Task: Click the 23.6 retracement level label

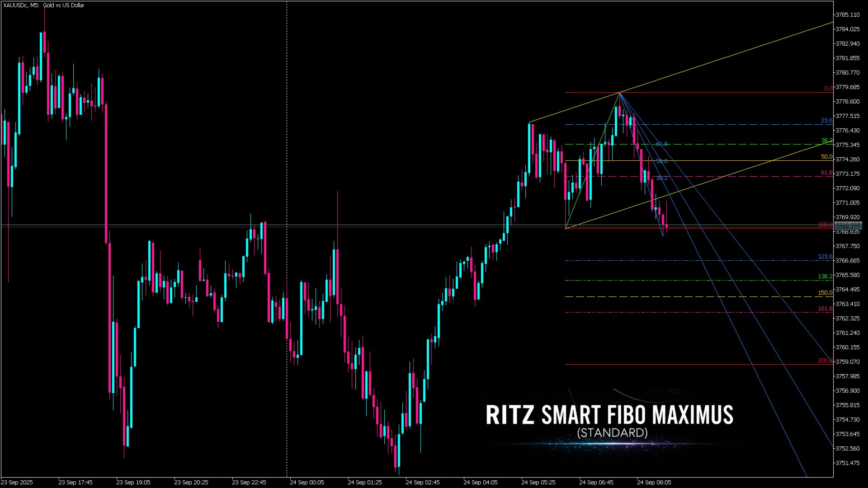Action: pos(826,121)
